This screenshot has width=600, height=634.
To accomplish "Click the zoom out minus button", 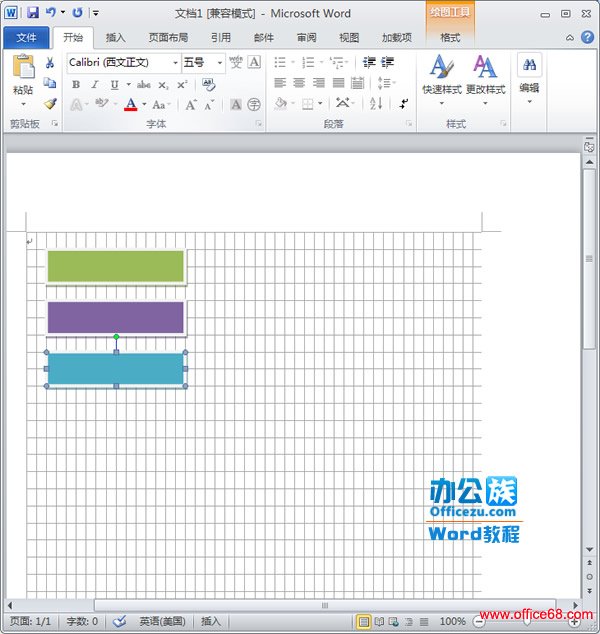I will [x=478, y=621].
